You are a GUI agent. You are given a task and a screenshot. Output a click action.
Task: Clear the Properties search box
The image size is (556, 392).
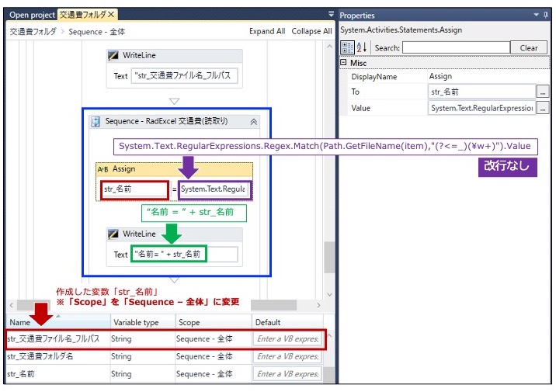529,47
